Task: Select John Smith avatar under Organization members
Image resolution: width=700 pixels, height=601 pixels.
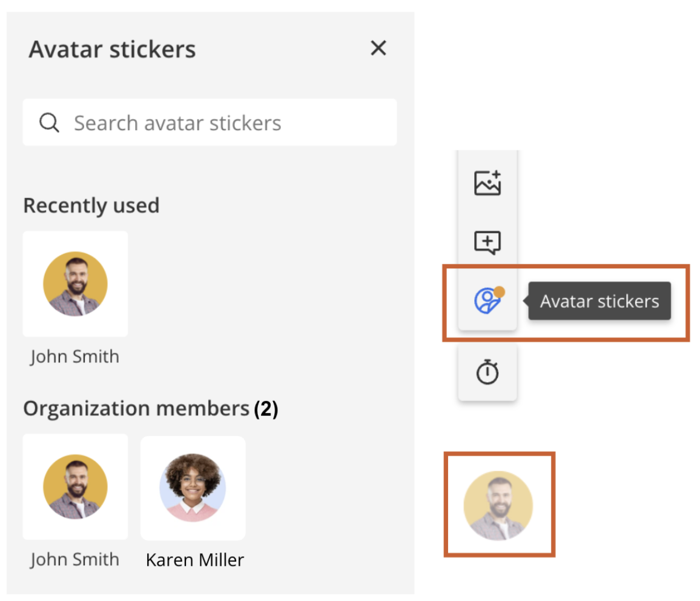Action: tap(76, 486)
